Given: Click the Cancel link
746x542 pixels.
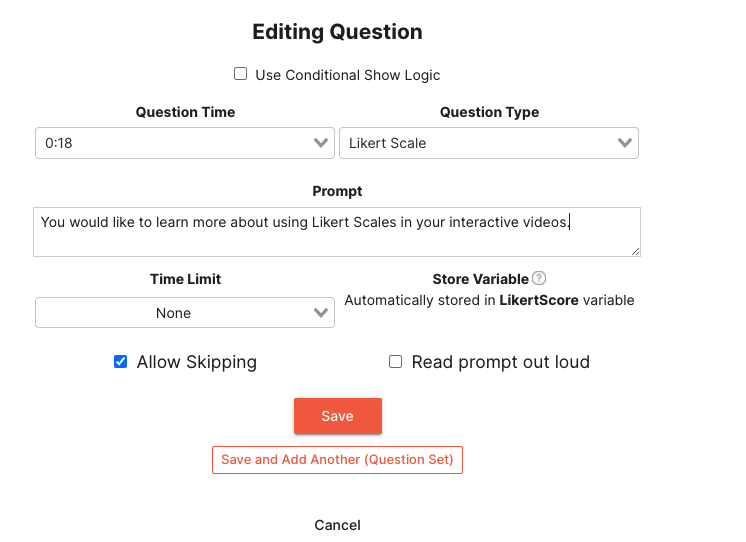Looking at the screenshot, I should click(x=337, y=525).
